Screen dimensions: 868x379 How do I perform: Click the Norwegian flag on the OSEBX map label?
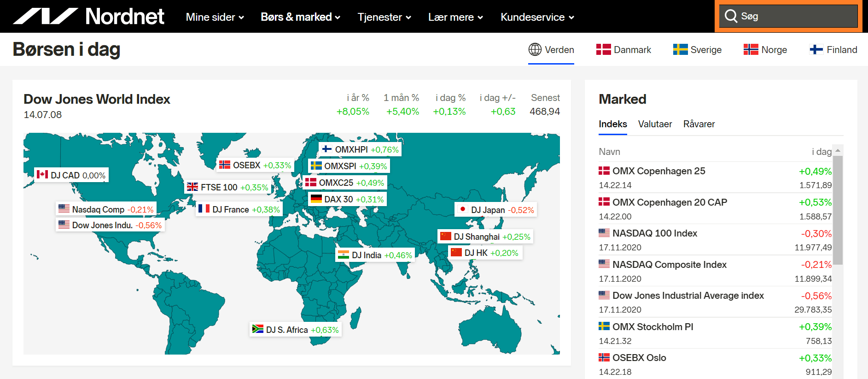225,165
